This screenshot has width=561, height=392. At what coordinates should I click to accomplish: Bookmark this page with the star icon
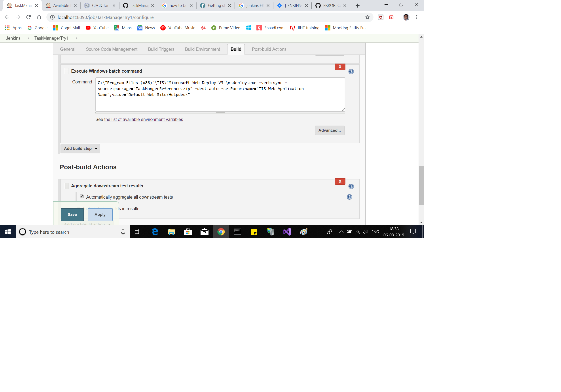point(367,17)
